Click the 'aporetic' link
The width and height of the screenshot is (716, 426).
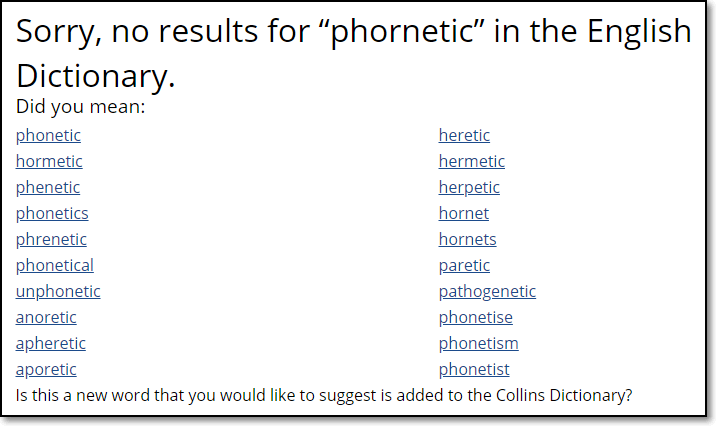pyautogui.click(x=46, y=369)
